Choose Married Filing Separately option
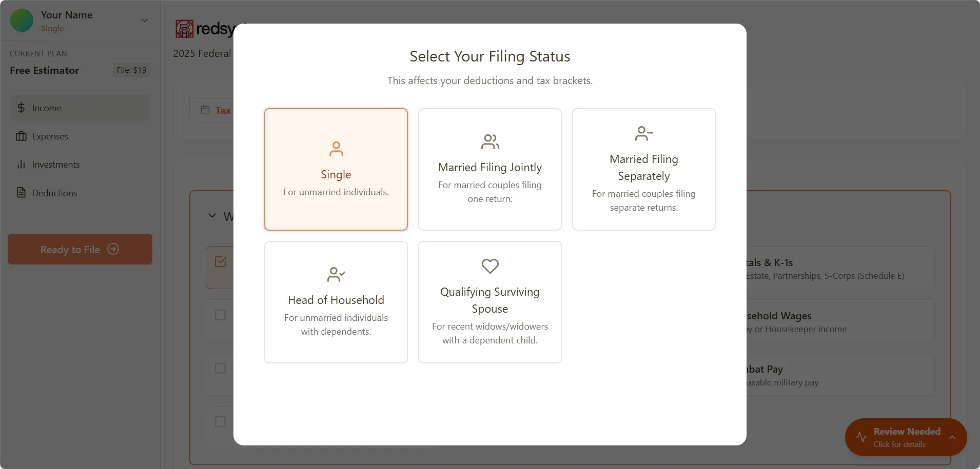Image resolution: width=980 pixels, height=469 pixels. (x=643, y=169)
